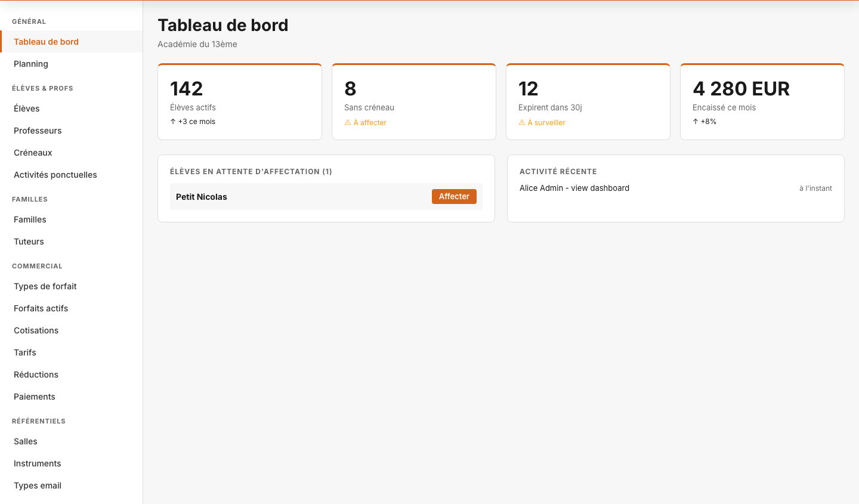Navigate to Créneaux
Image resolution: width=859 pixels, height=504 pixels.
click(72, 153)
